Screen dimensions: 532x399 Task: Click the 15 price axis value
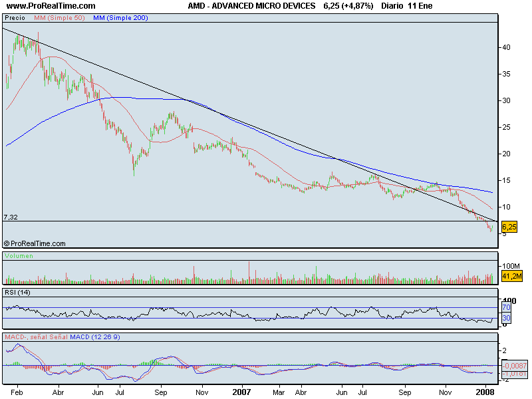(506, 180)
